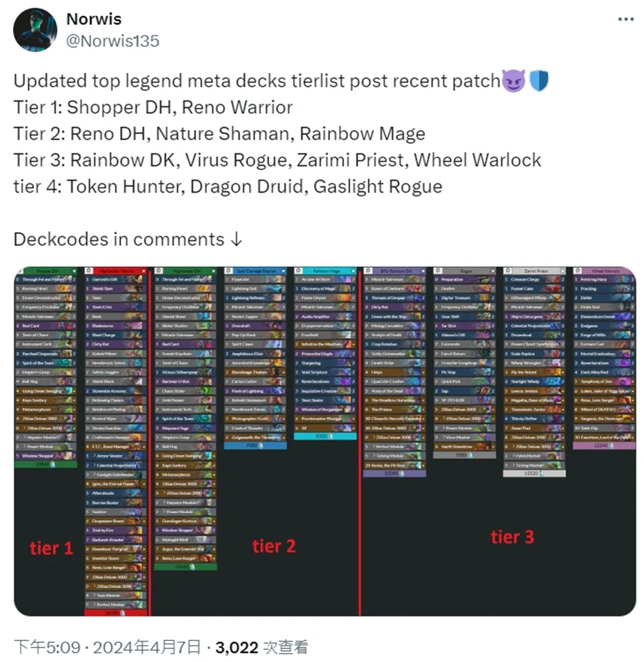Click the tweet timestamp 2024年4月7日
This screenshot has height=662, width=644.
point(146,647)
